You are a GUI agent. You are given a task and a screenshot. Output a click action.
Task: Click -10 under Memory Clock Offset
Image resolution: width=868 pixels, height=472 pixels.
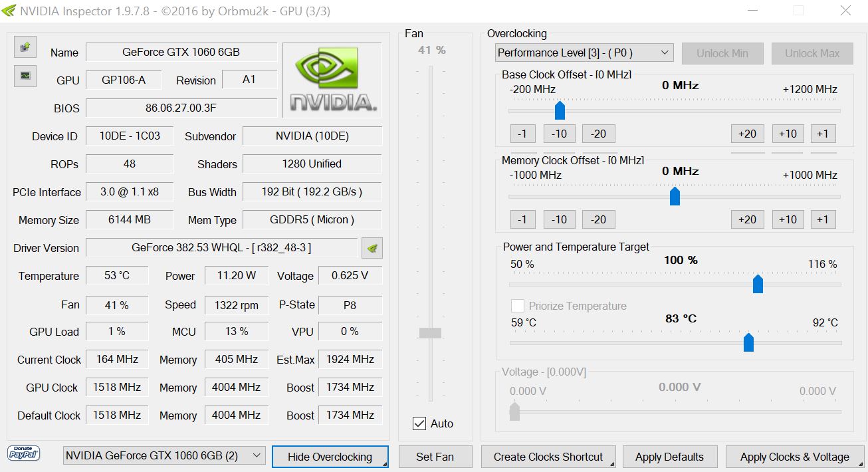pos(559,219)
